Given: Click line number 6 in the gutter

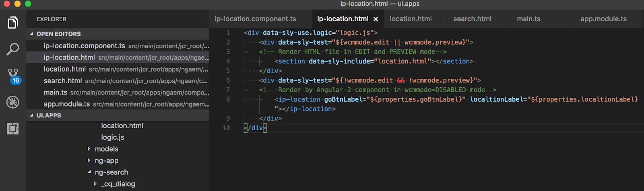Looking at the screenshot, I should [228, 80].
